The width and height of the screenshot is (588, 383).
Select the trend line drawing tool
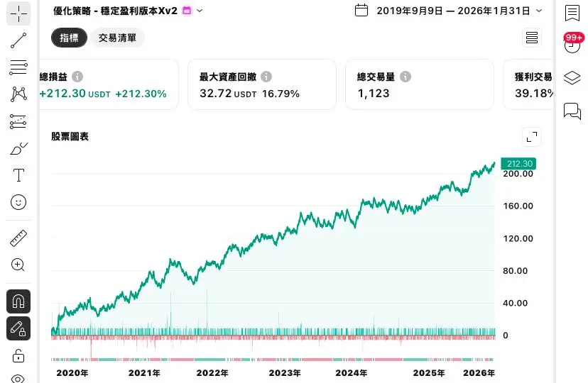click(18, 40)
